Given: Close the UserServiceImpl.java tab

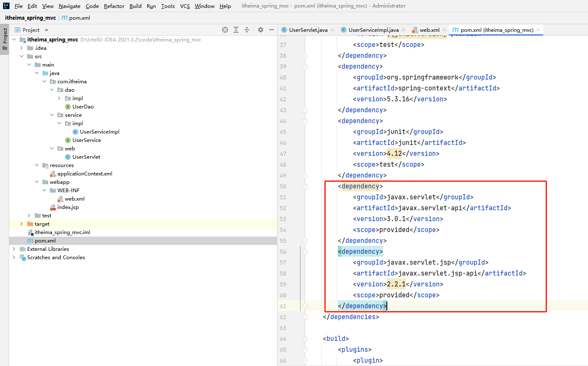Looking at the screenshot, I should pos(404,30).
